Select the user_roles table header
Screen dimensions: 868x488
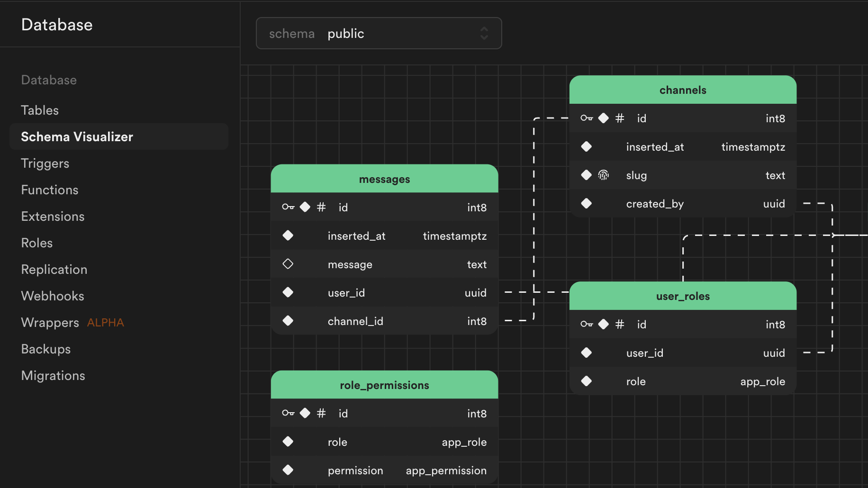683,296
